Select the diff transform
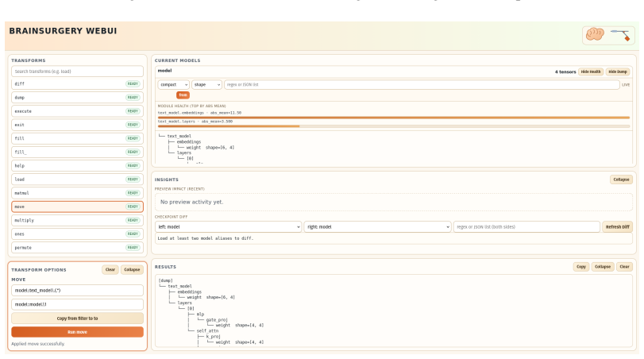 click(77, 84)
